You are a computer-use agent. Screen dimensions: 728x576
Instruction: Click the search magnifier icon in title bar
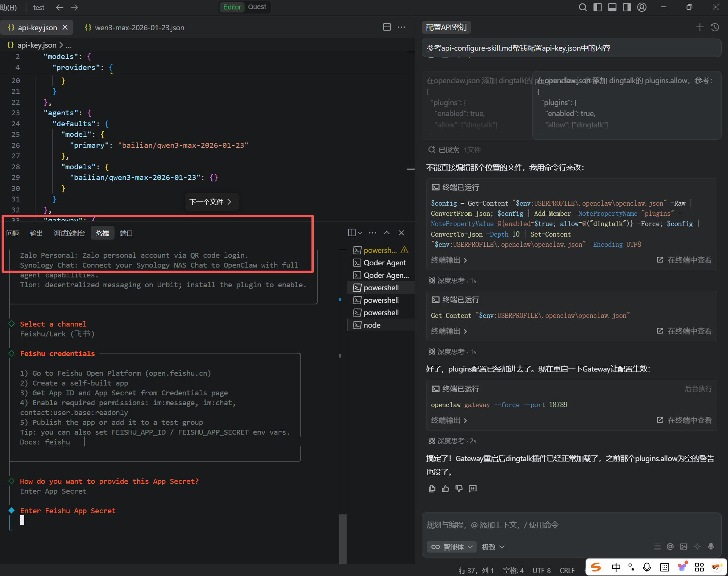point(582,7)
